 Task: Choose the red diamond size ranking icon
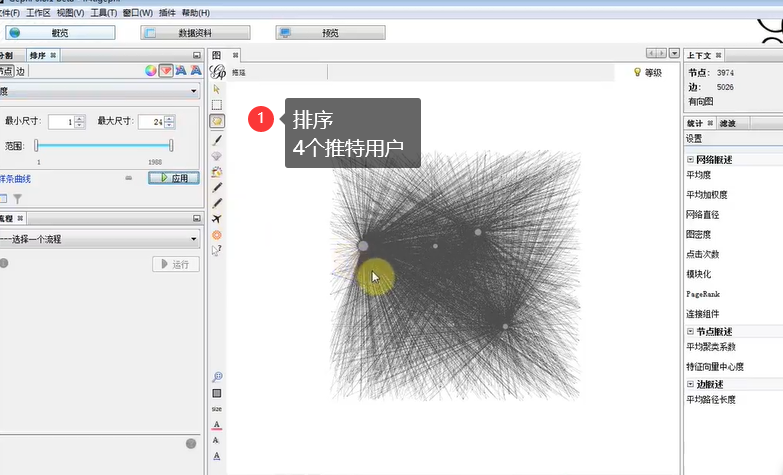click(x=166, y=70)
